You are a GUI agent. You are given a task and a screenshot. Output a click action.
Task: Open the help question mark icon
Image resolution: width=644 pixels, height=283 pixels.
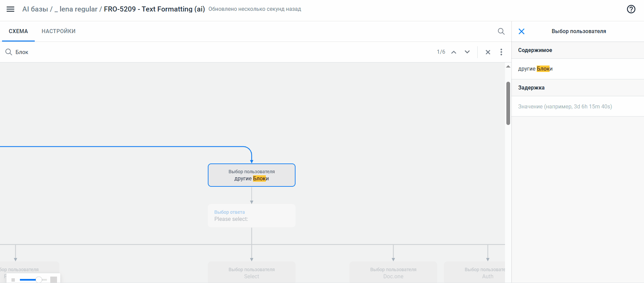631,9
